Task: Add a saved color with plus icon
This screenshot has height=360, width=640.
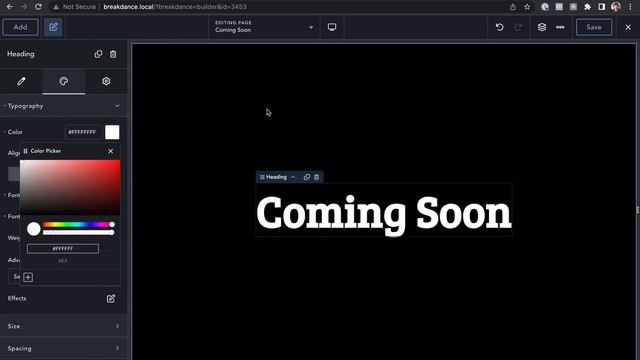Action: 28,278
